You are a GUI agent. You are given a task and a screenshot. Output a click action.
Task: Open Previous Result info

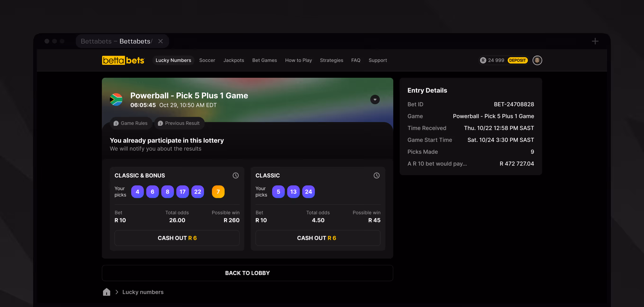(x=179, y=123)
